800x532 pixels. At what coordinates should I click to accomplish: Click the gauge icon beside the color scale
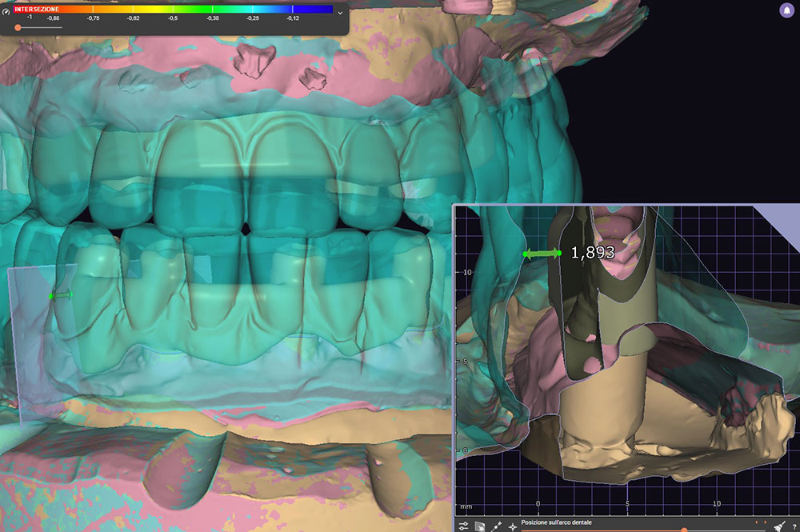pos(6,13)
